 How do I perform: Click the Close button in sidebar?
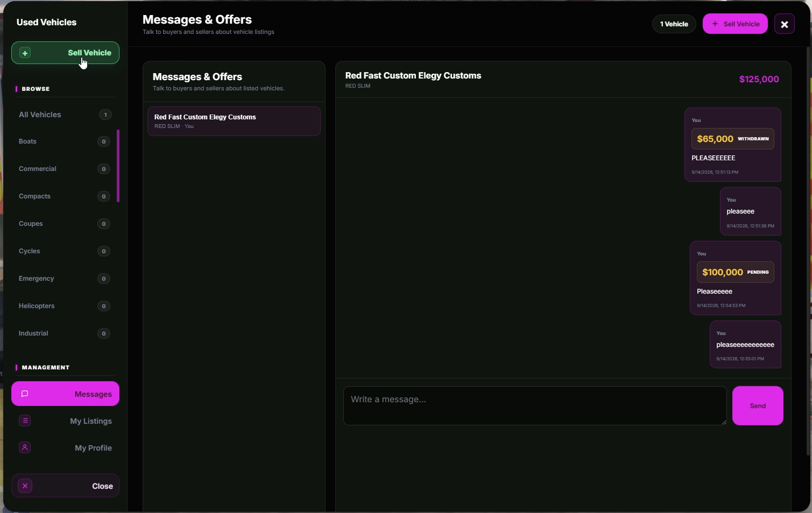click(65, 486)
